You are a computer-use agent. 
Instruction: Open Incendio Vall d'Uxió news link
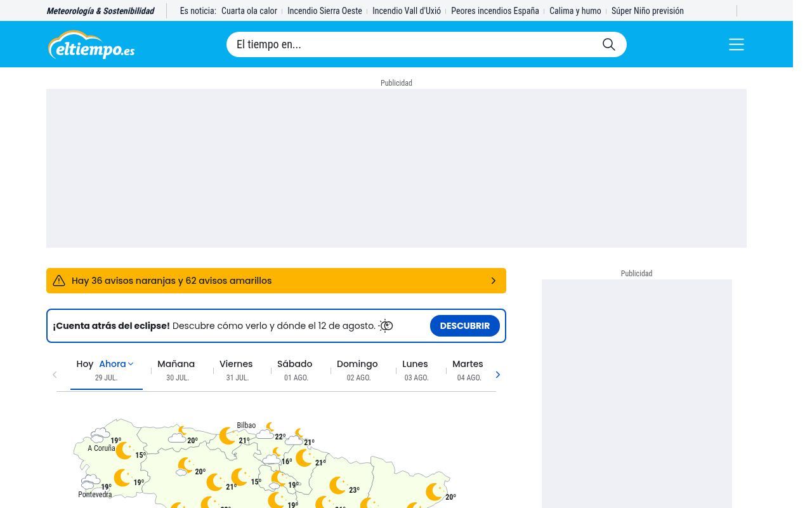click(407, 11)
